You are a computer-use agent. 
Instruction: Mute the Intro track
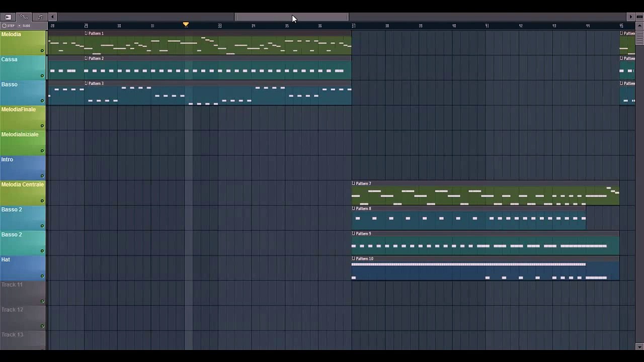[42, 176]
